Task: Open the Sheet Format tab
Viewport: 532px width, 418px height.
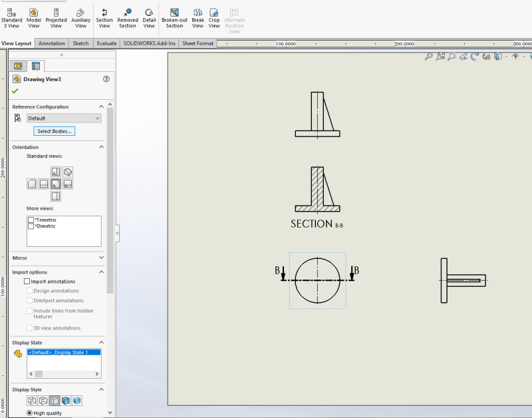Action: [x=198, y=43]
